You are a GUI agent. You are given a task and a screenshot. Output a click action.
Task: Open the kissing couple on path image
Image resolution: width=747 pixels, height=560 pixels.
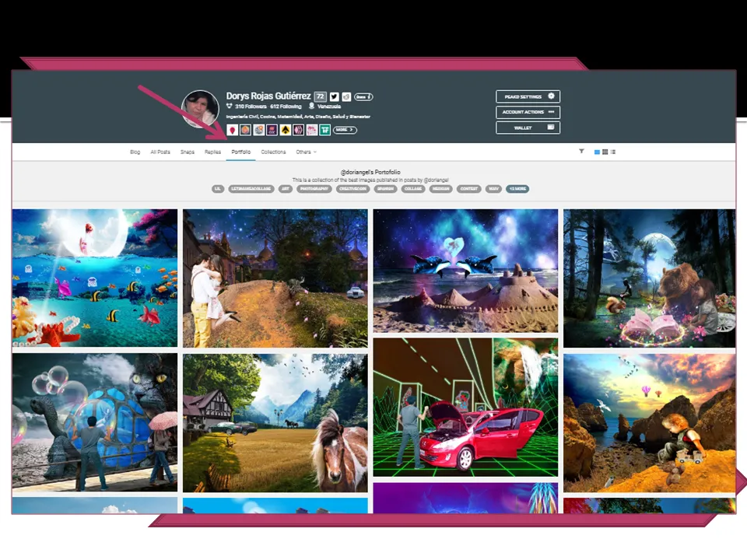coord(275,278)
